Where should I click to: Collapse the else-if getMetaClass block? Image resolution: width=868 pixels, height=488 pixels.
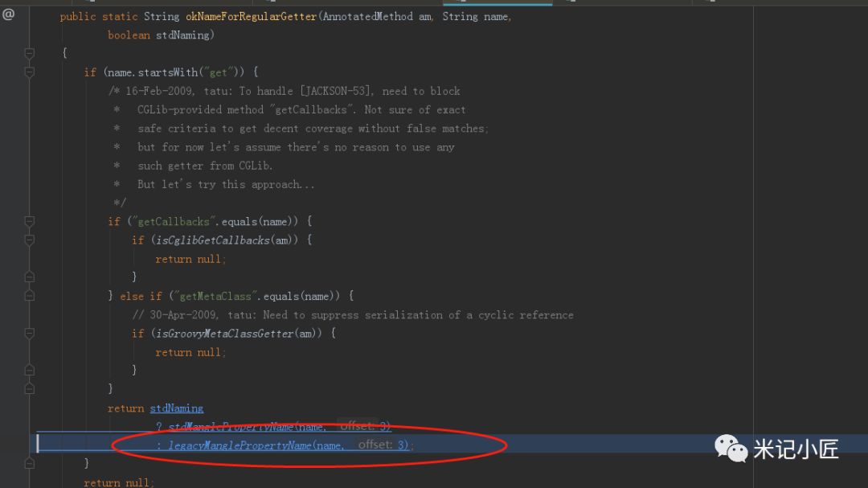click(x=30, y=295)
